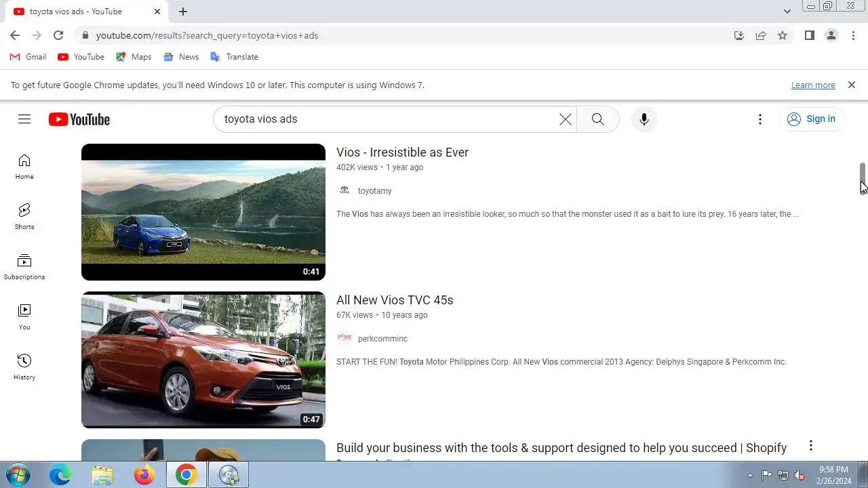The height and width of the screenshot is (488, 868).
Task: Dismiss the Chrome update notification bar
Action: 851,85
